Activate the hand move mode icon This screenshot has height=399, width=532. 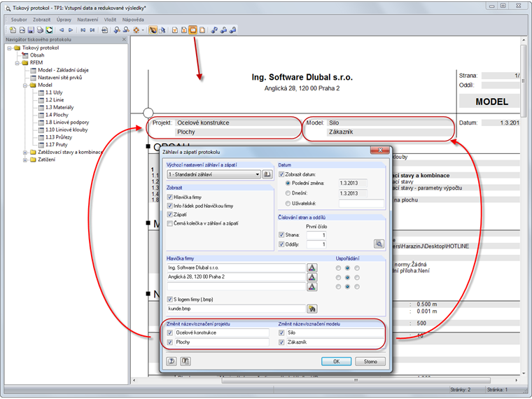tap(153, 30)
